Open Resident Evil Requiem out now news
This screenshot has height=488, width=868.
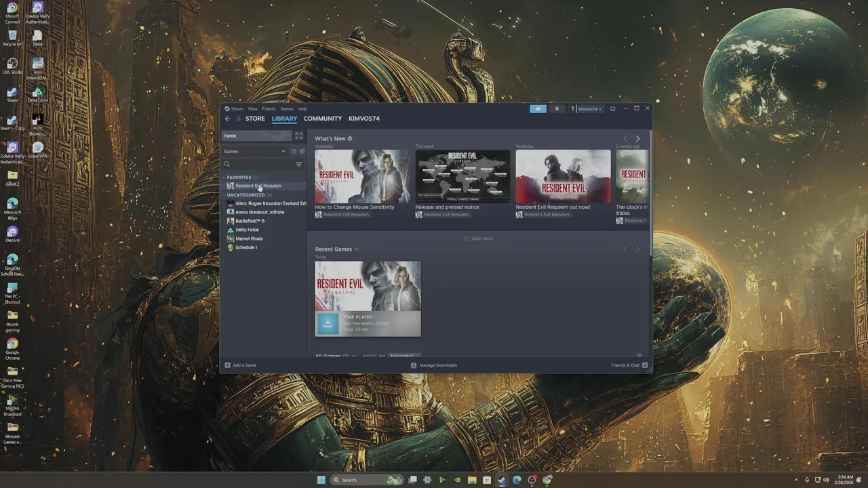563,176
